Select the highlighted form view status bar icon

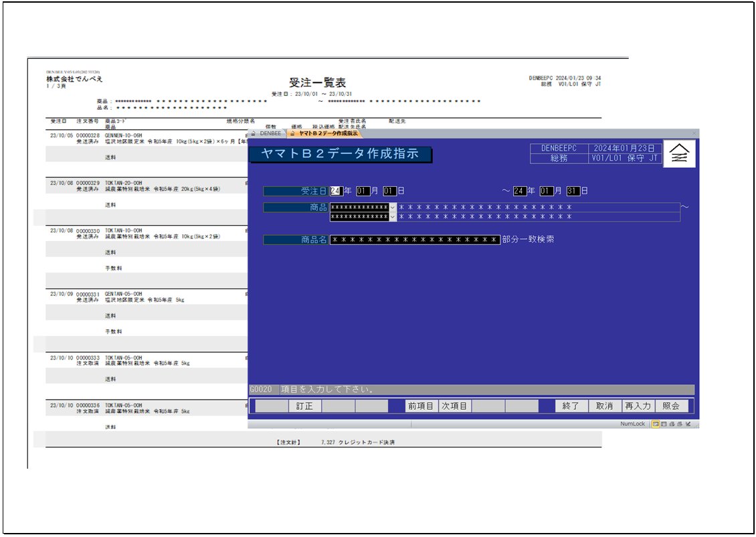click(656, 424)
